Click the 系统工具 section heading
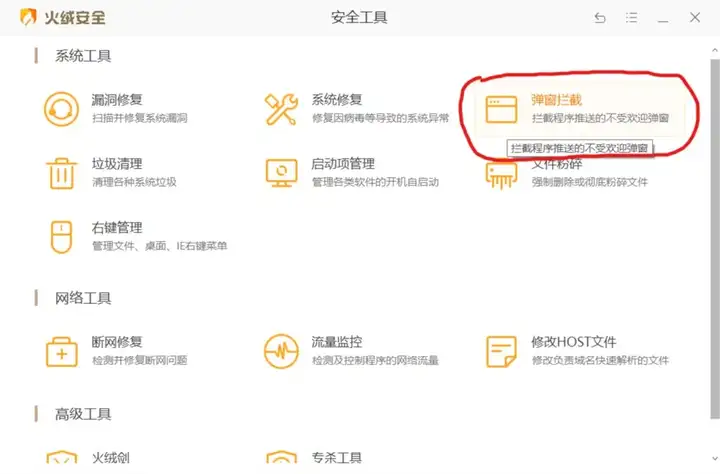The height and width of the screenshot is (474, 720). 83,56
